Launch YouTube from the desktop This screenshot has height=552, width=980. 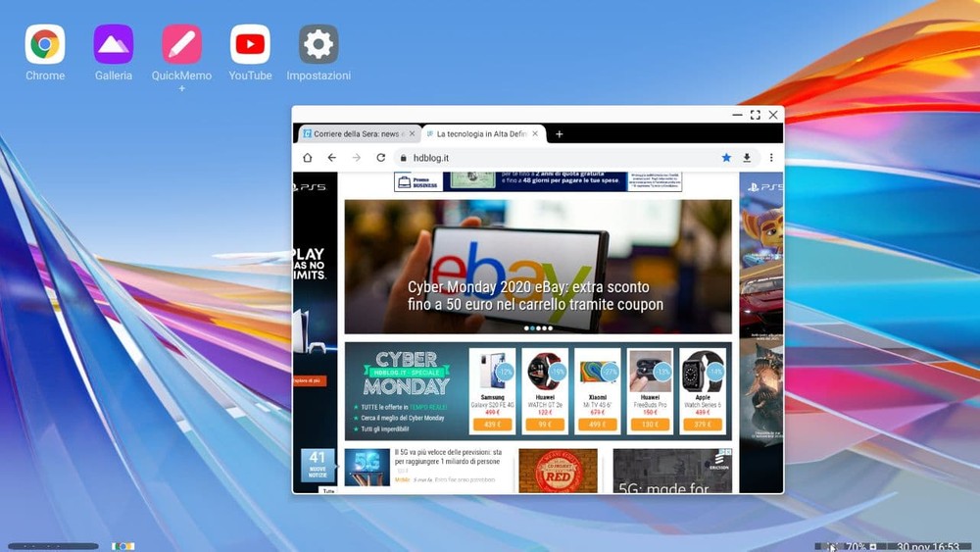[250, 44]
